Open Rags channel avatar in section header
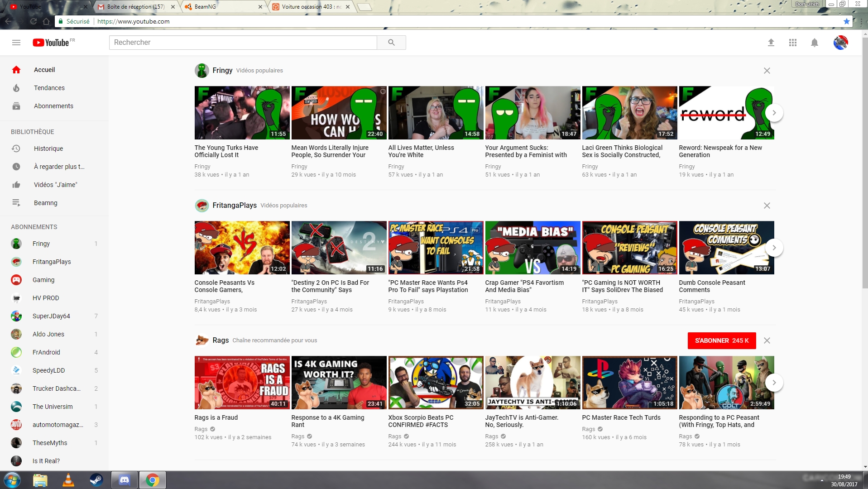 (202, 340)
